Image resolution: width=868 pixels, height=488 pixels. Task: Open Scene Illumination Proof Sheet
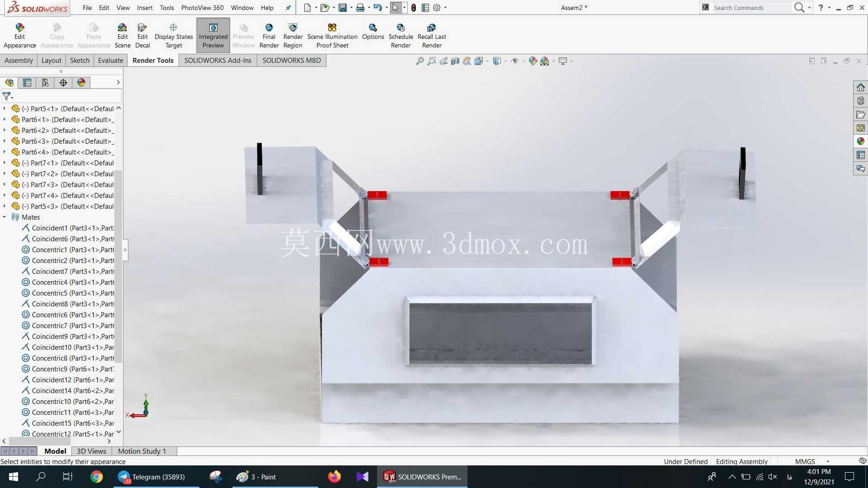tap(332, 35)
